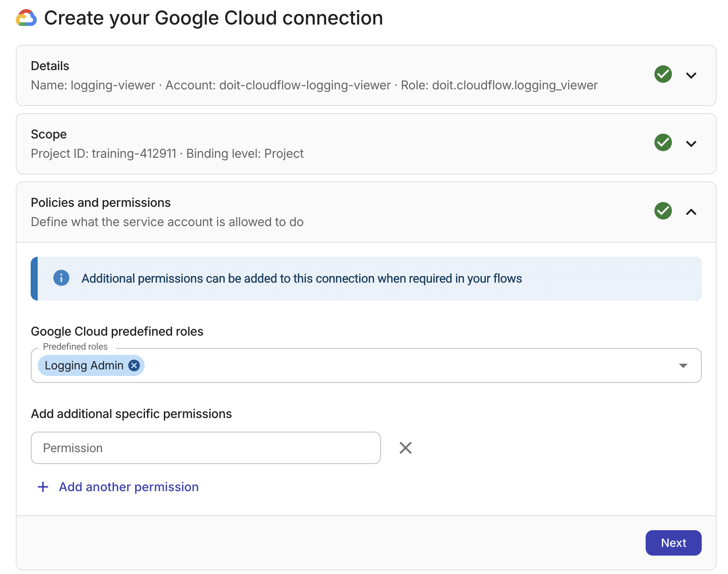Select the Logging Admin chip label
This screenshot has width=728, height=574.
(84, 365)
